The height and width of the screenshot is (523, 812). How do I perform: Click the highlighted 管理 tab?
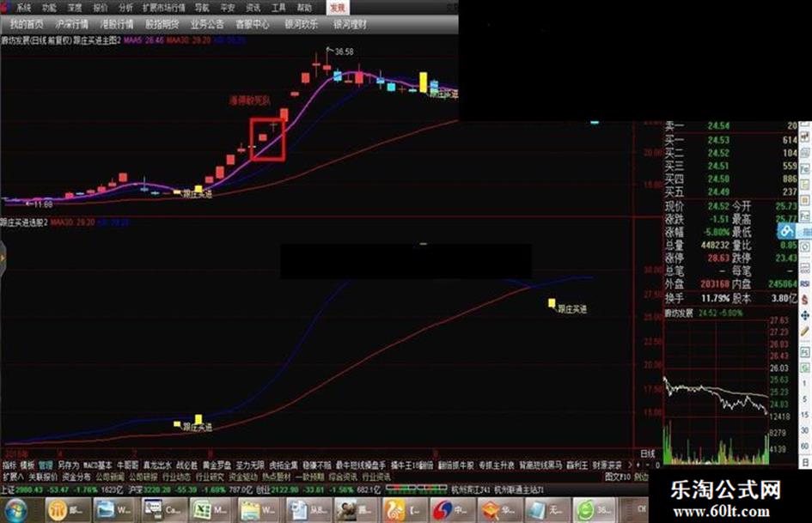(x=46, y=465)
